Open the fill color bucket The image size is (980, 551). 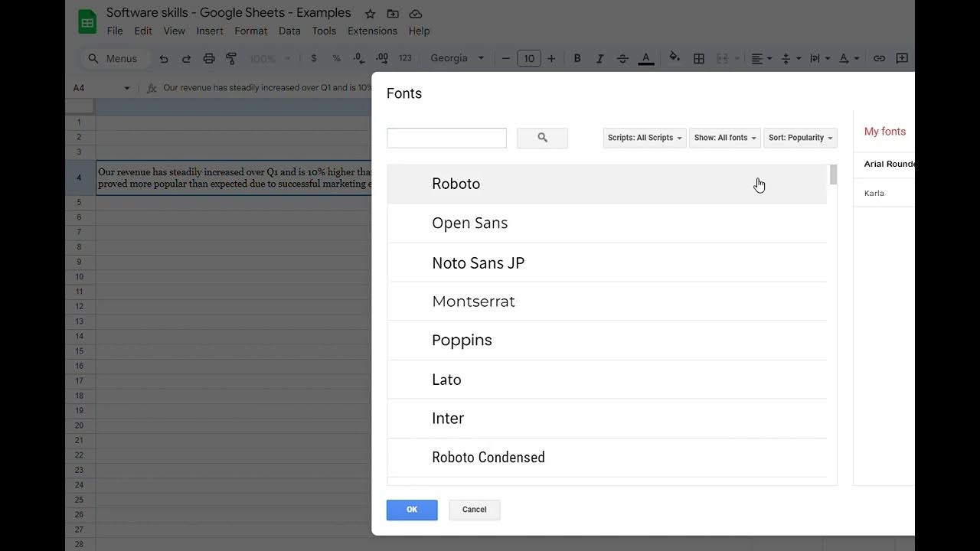pyautogui.click(x=675, y=57)
